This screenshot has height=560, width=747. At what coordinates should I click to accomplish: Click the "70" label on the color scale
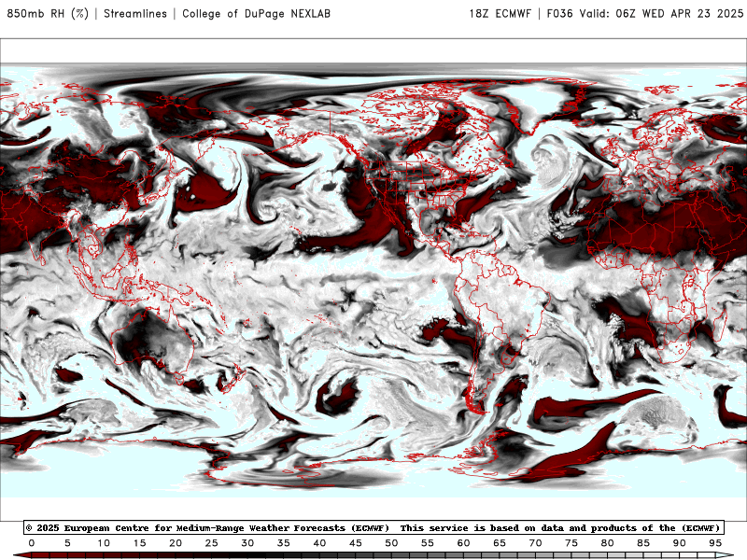pyautogui.click(x=535, y=543)
